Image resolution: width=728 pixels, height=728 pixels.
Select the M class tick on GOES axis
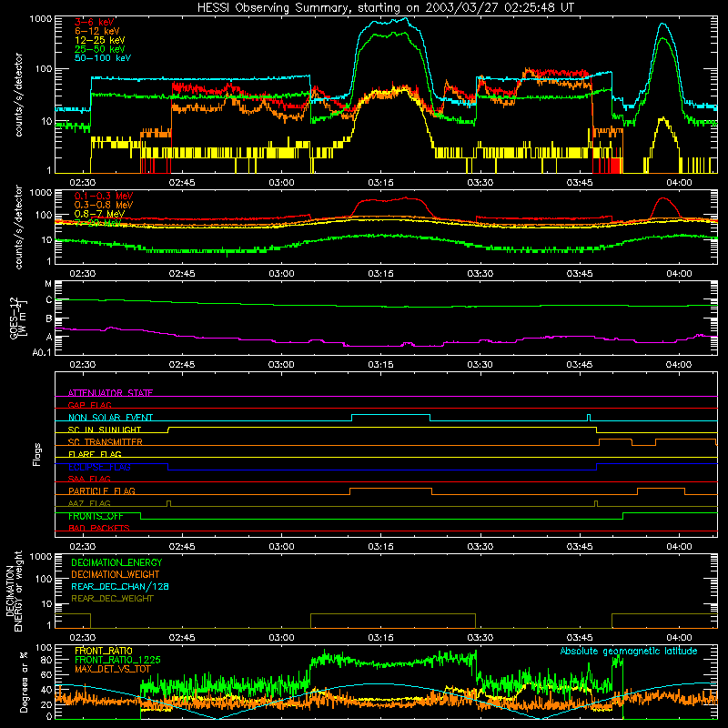(48, 284)
